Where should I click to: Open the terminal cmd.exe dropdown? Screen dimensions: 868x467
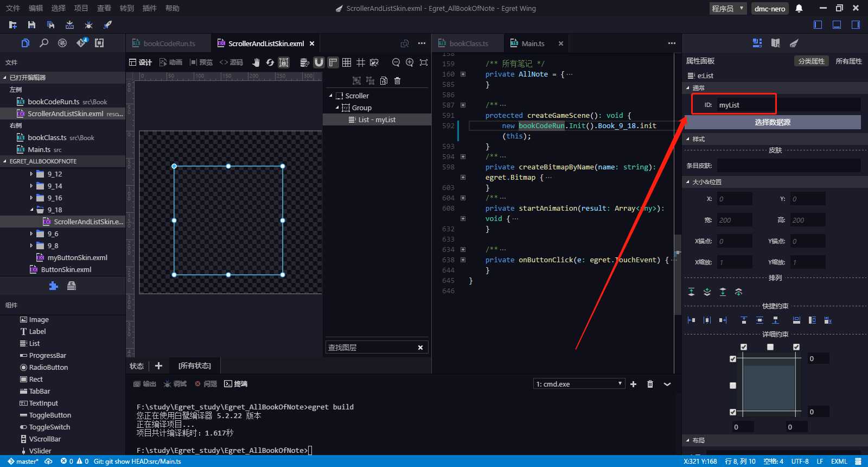579,384
